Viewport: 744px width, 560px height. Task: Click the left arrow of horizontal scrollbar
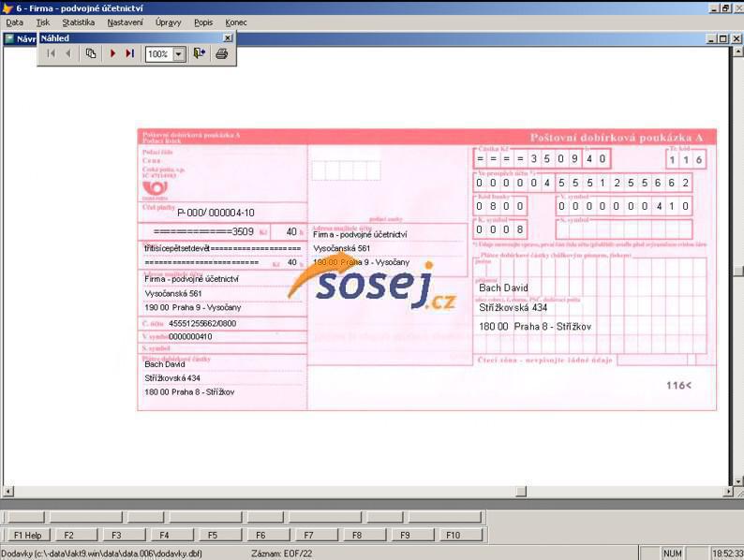tap(8, 492)
